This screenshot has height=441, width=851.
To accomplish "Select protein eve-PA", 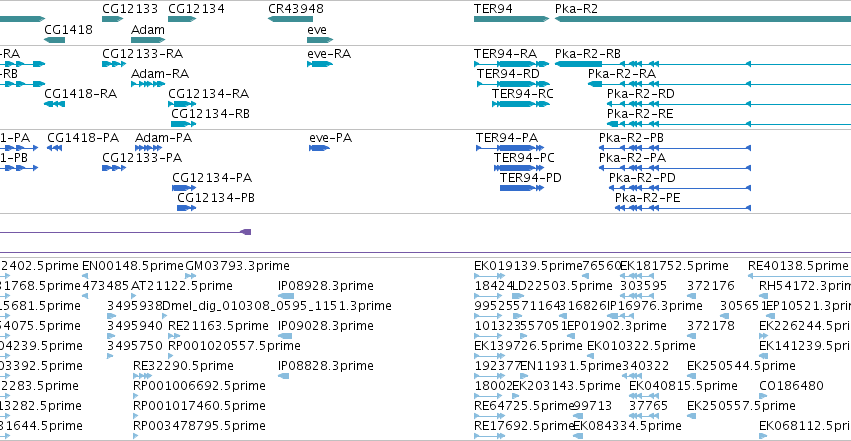I will tap(319, 148).
